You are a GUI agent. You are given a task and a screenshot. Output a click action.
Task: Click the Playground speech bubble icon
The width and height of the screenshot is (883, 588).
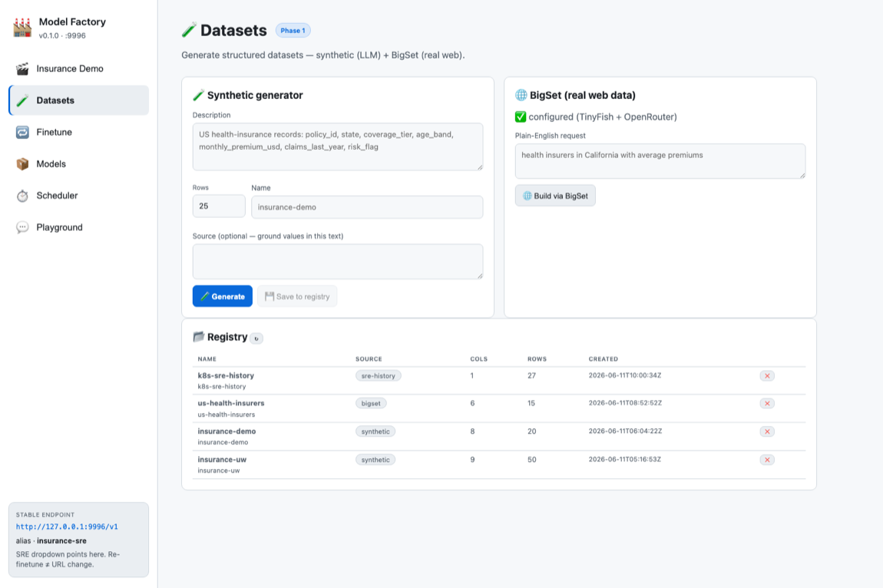[22, 227]
